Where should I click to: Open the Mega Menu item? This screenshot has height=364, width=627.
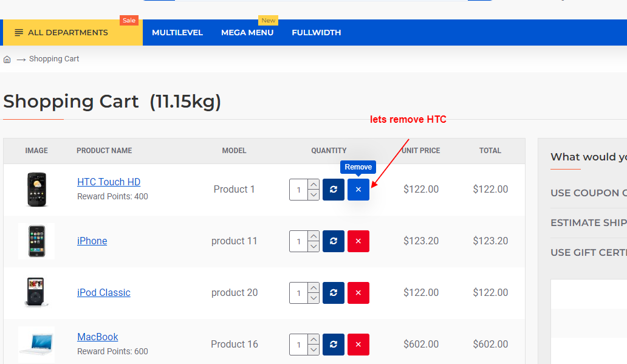pyautogui.click(x=247, y=32)
